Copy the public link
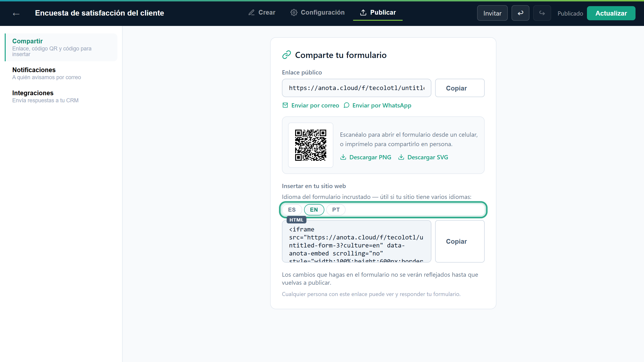This screenshot has height=362, width=644. coord(459,88)
